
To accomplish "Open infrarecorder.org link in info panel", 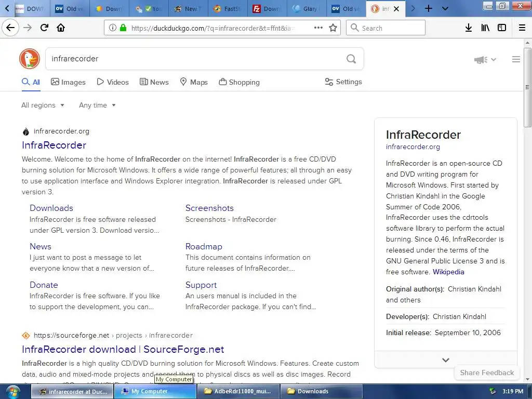I will (x=413, y=147).
